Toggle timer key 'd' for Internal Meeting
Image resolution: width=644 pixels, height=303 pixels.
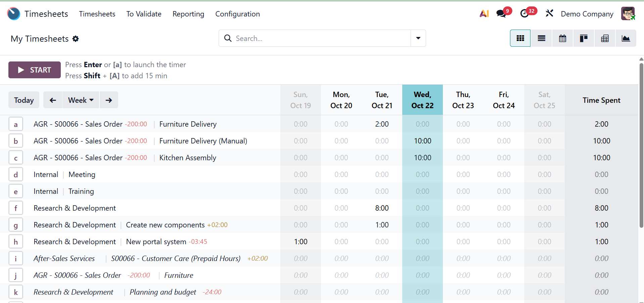[x=16, y=175]
